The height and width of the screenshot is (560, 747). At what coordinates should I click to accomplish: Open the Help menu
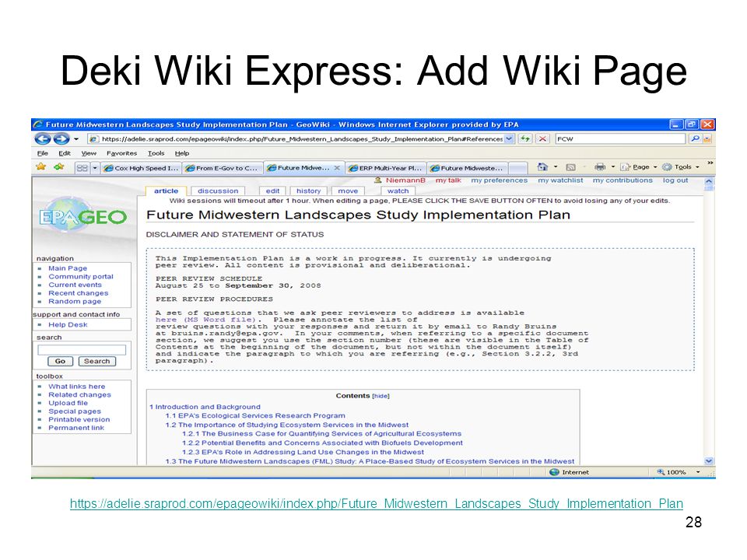182,153
